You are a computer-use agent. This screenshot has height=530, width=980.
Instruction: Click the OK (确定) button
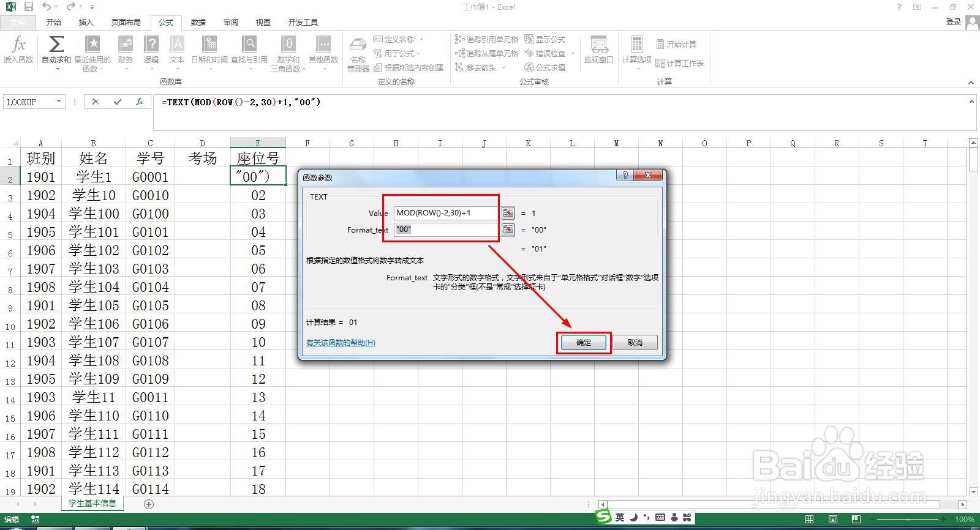point(584,342)
